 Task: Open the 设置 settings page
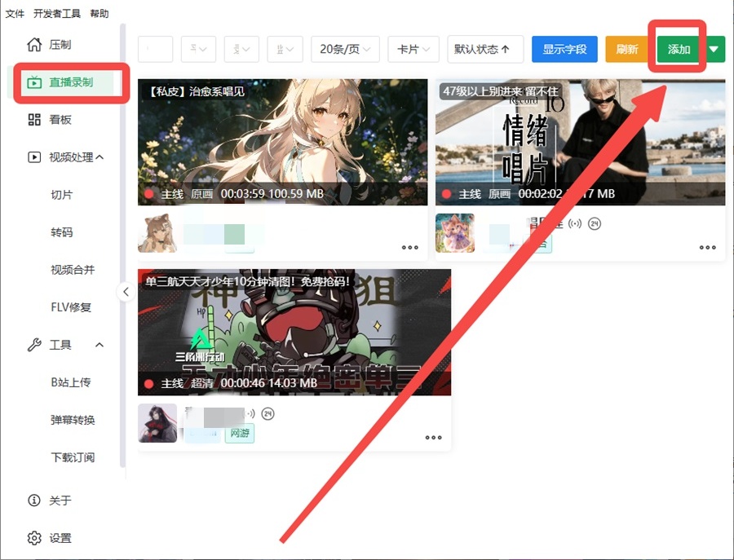tap(61, 538)
